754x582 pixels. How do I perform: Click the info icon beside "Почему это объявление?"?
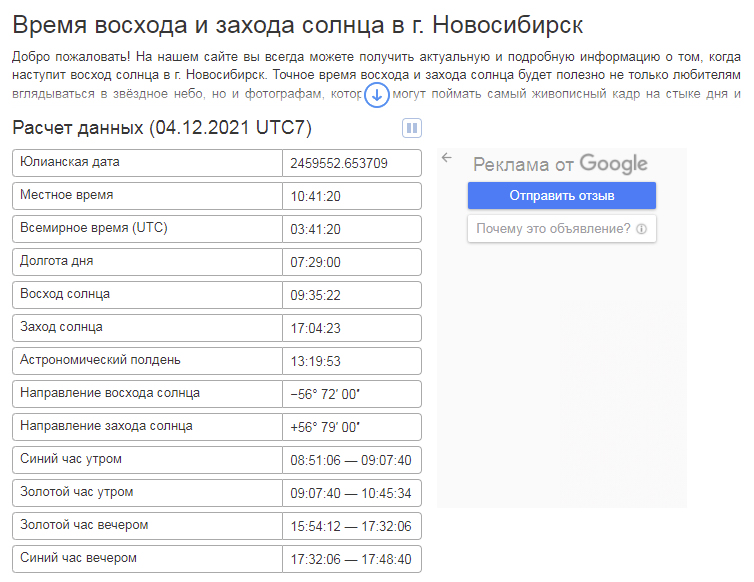[641, 229]
